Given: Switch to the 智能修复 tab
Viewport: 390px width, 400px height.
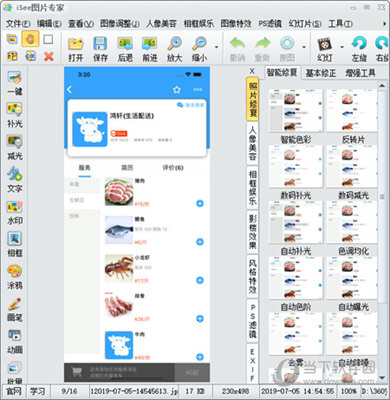Looking at the screenshot, I should tap(282, 72).
